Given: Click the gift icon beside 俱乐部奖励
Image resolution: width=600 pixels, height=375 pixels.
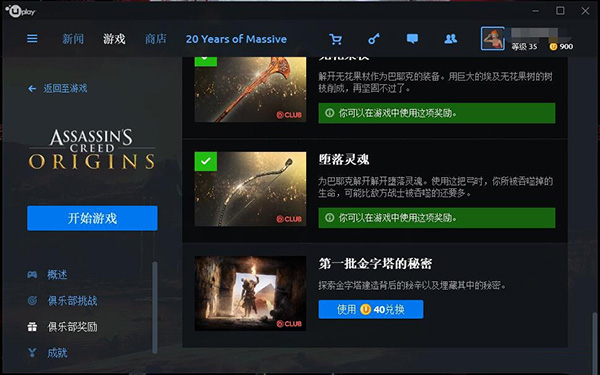Looking at the screenshot, I should (x=32, y=327).
